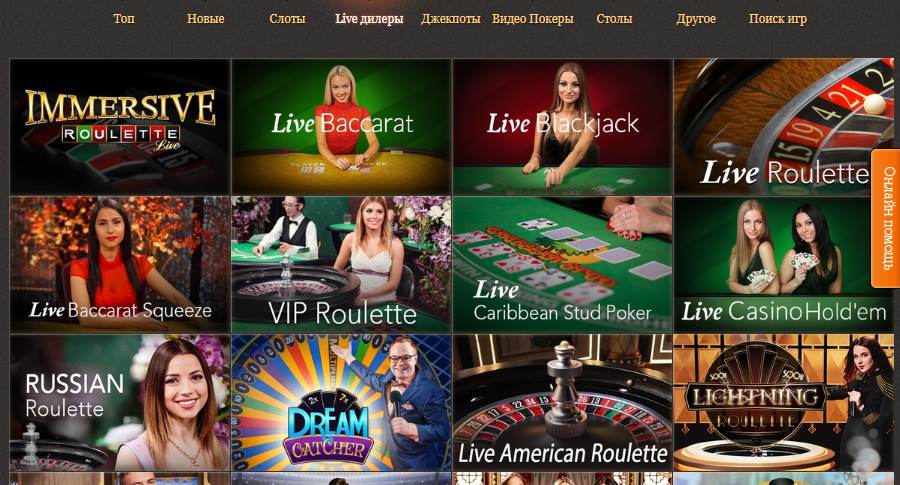Open Live Baccarat Squeeze
This screenshot has width=900, height=485.
pyautogui.click(x=120, y=265)
